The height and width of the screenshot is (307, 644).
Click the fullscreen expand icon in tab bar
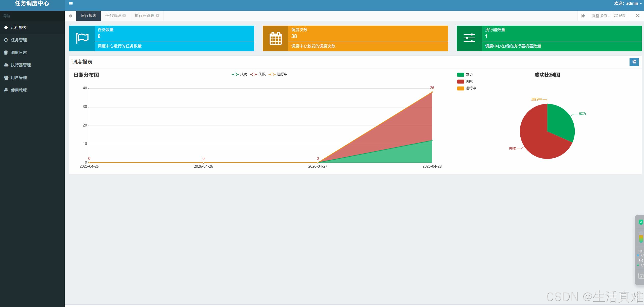(x=637, y=16)
